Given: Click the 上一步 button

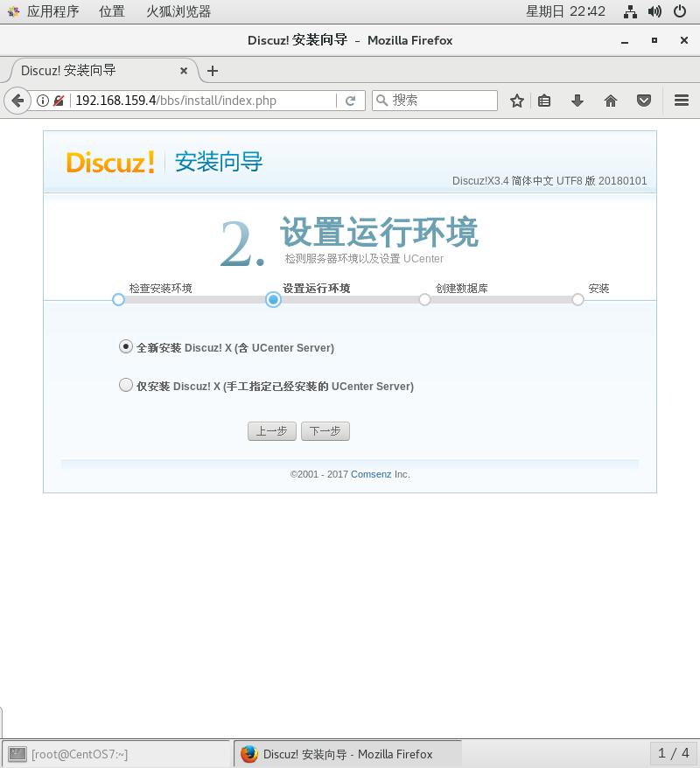Looking at the screenshot, I should tap(272, 431).
